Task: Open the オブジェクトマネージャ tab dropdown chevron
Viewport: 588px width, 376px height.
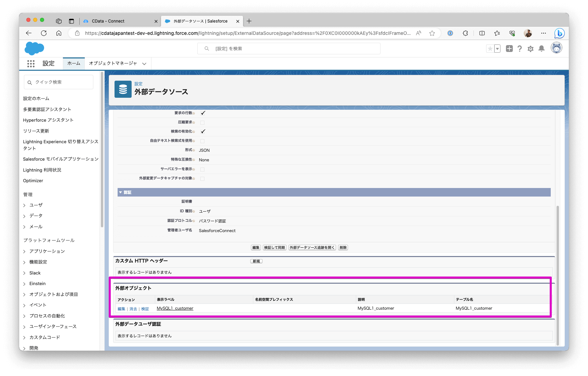Action: click(x=144, y=64)
